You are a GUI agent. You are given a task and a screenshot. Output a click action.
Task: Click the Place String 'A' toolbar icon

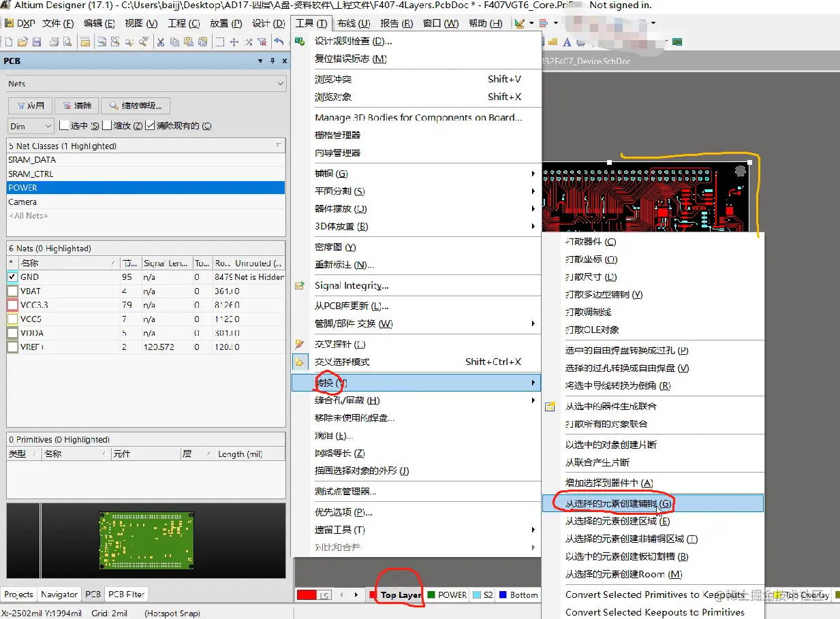[x=567, y=42]
